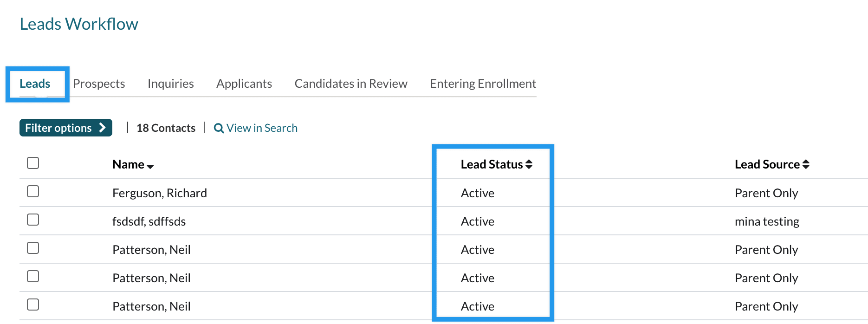Open the Ferguson, Richard contact name
868x324 pixels.
coord(160,193)
